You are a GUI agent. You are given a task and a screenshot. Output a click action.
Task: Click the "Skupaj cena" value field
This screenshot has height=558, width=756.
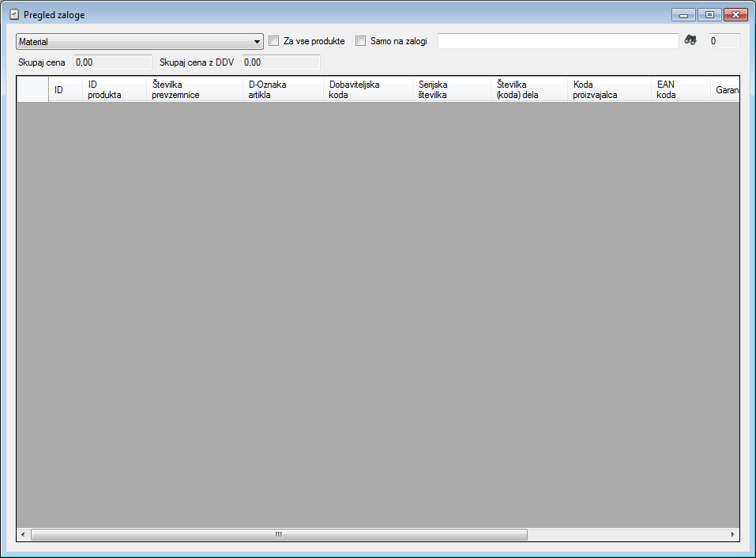111,62
